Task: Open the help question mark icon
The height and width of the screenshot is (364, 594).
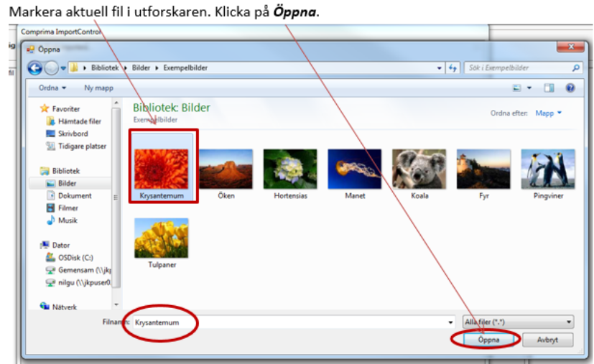Action: pyautogui.click(x=570, y=88)
